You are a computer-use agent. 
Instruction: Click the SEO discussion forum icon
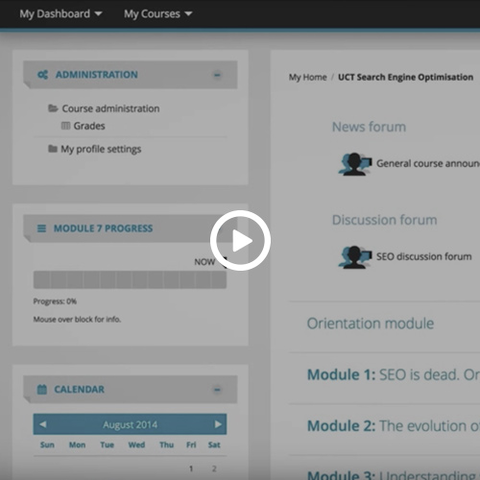click(355, 257)
